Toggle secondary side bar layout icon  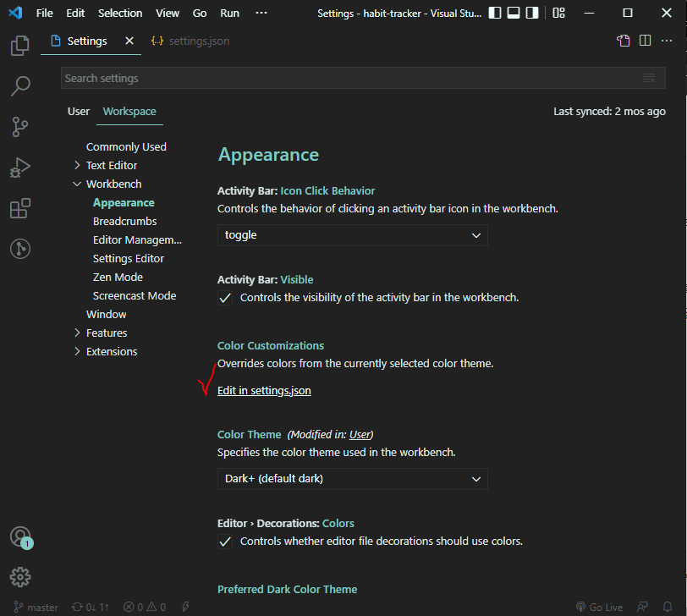(532, 14)
